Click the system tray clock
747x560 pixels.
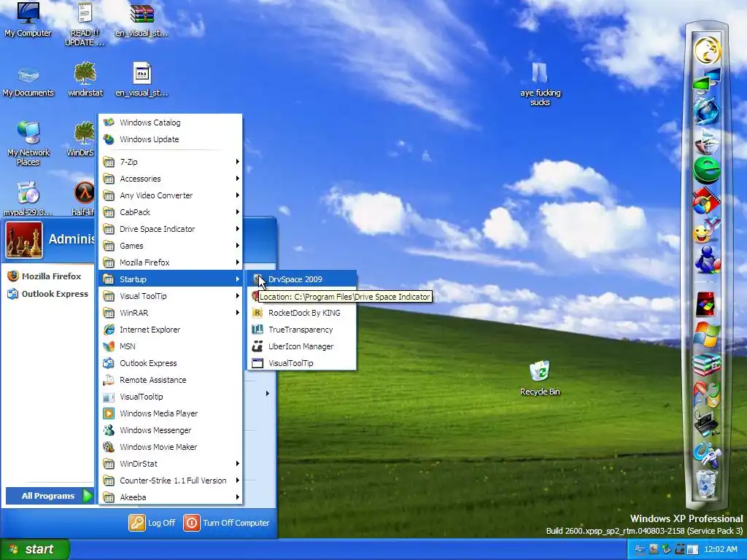pos(720,549)
